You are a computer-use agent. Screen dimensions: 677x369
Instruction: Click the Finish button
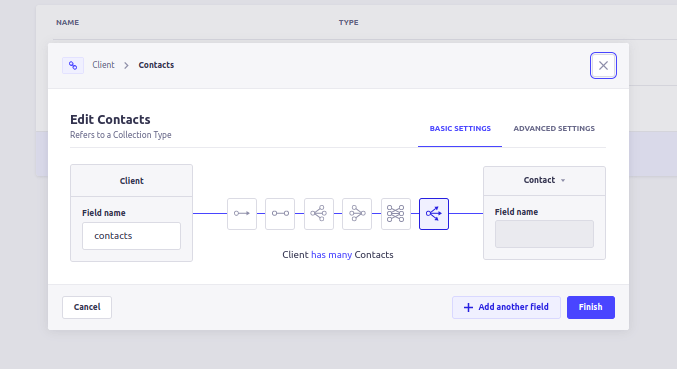tap(591, 307)
